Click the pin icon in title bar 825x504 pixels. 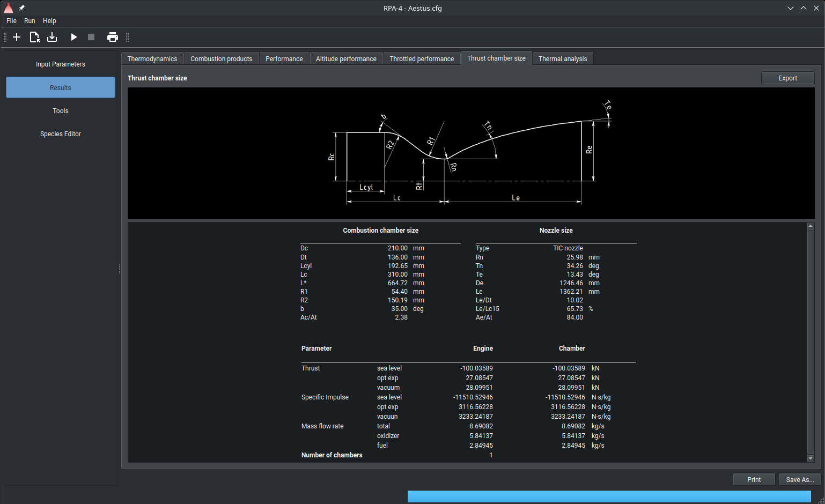pos(22,8)
